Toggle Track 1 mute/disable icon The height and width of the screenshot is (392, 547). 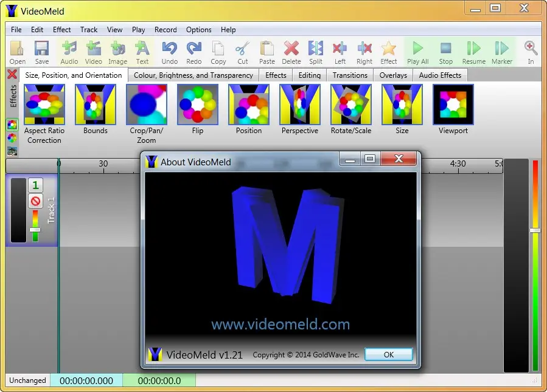pos(35,201)
